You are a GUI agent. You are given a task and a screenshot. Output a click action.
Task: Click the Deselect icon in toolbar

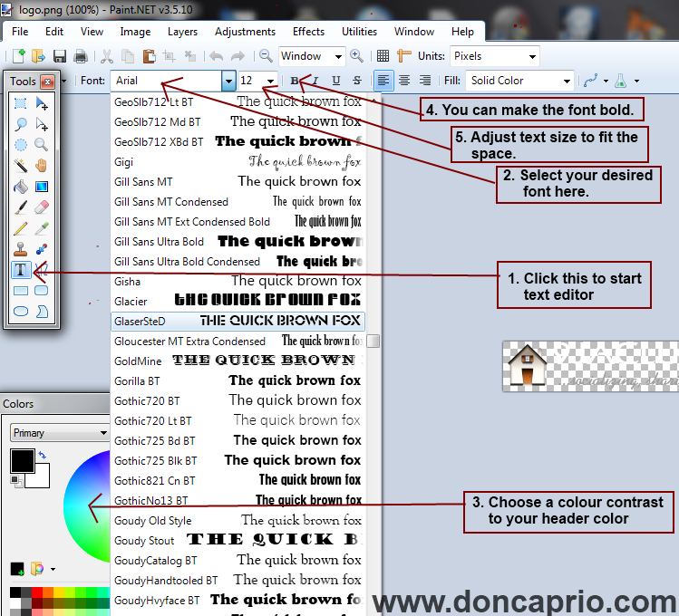[189, 56]
